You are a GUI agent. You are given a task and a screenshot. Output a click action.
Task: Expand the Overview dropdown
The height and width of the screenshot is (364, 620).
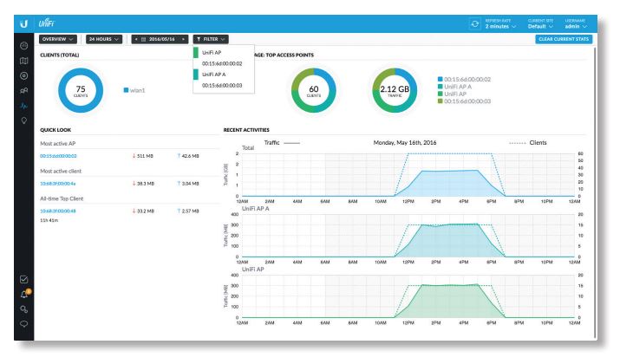click(x=58, y=39)
